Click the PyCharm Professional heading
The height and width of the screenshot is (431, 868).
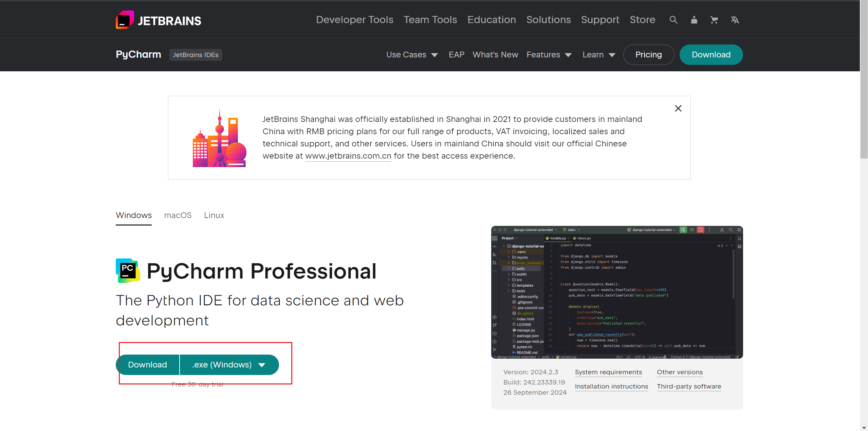click(261, 271)
